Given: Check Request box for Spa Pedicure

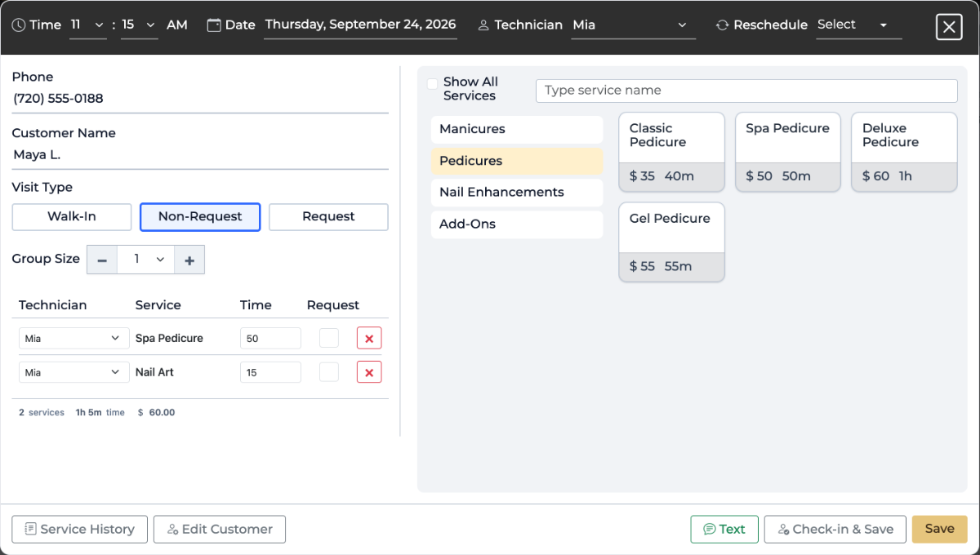Looking at the screenshot, I should [x=329, y=338].
